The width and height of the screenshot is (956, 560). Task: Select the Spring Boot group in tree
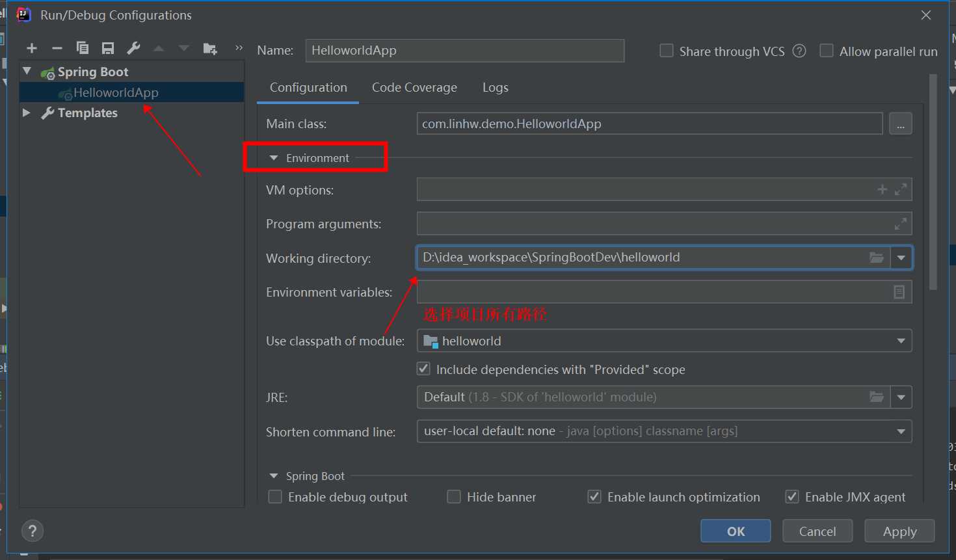(x=93, y=72)
